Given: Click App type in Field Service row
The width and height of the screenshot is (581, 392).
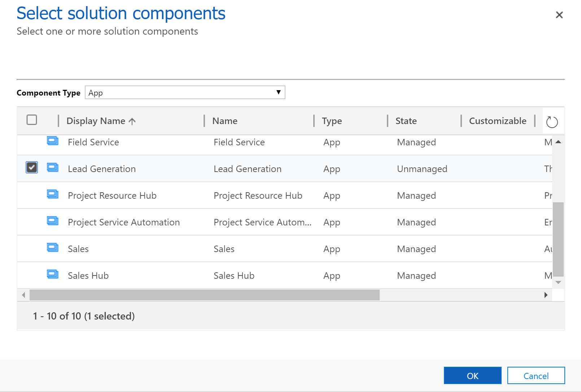Looking at the screenshot, I should 332,142.
